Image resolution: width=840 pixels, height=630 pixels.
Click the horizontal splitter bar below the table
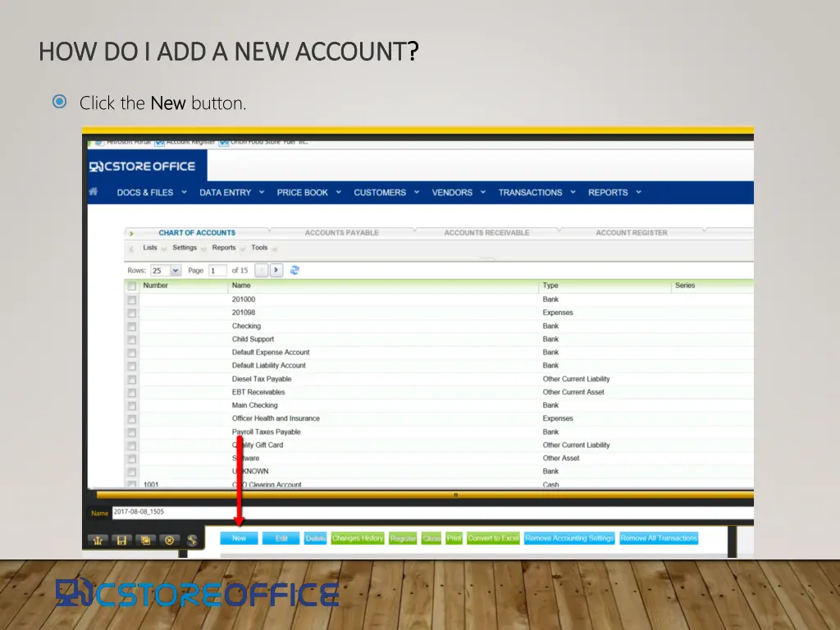(x=455, y=495)
